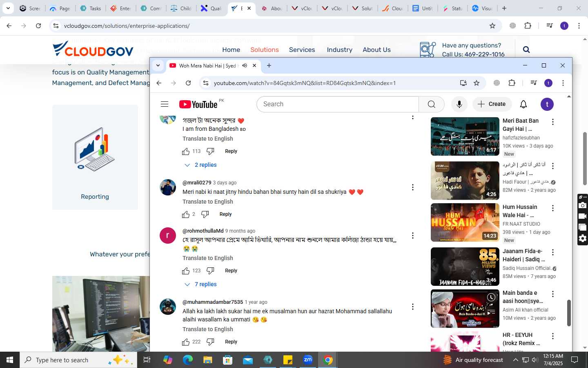
Task: Open Hum Hussain Wale Hai thumbnail
Action: tap(465, 222)
